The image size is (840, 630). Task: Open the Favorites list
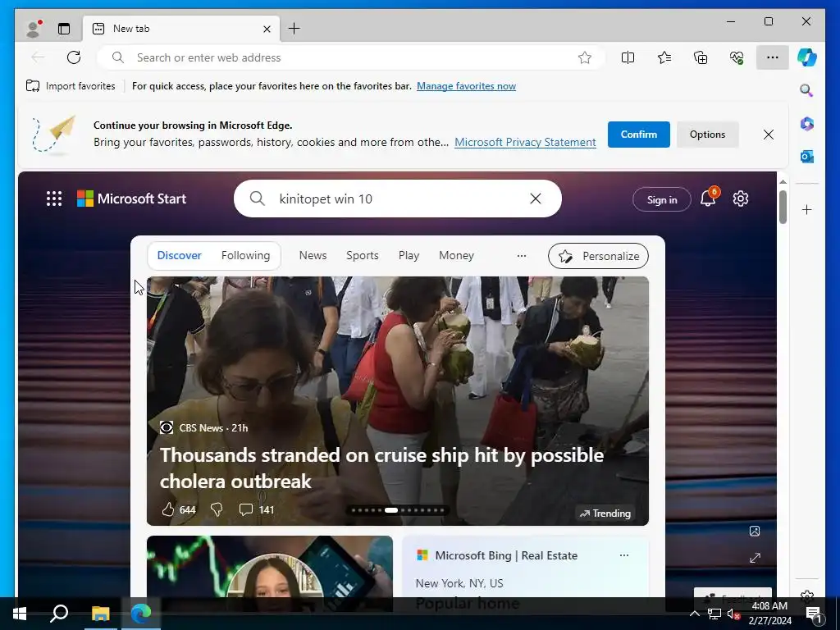[664, 57]
